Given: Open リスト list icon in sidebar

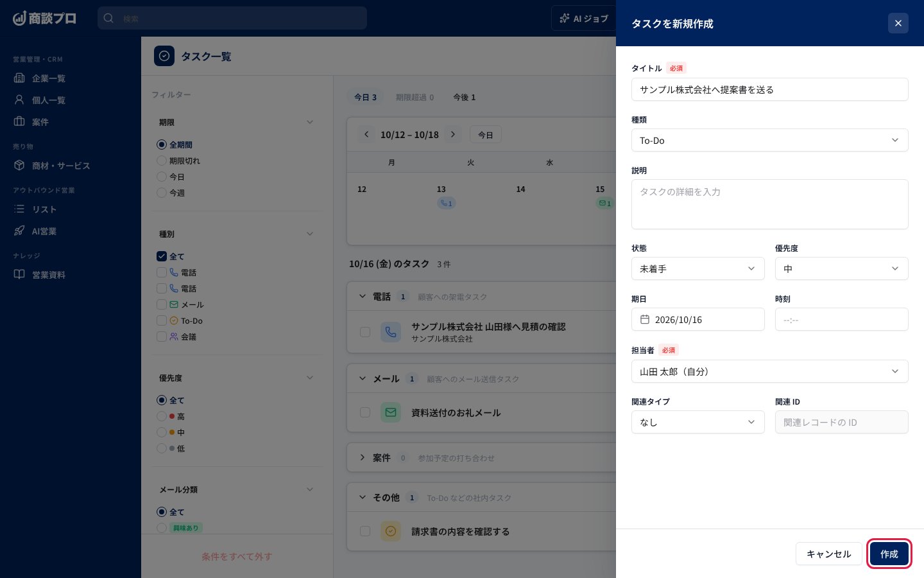Looking at the screenshot, I should 19,209.
